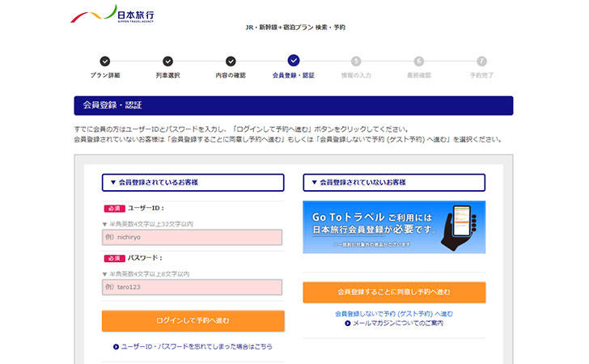The width and height of the screenshot is (589, 364).
Task: Click the 会員登録・認証 step label
Action: [x=294, y=75]
